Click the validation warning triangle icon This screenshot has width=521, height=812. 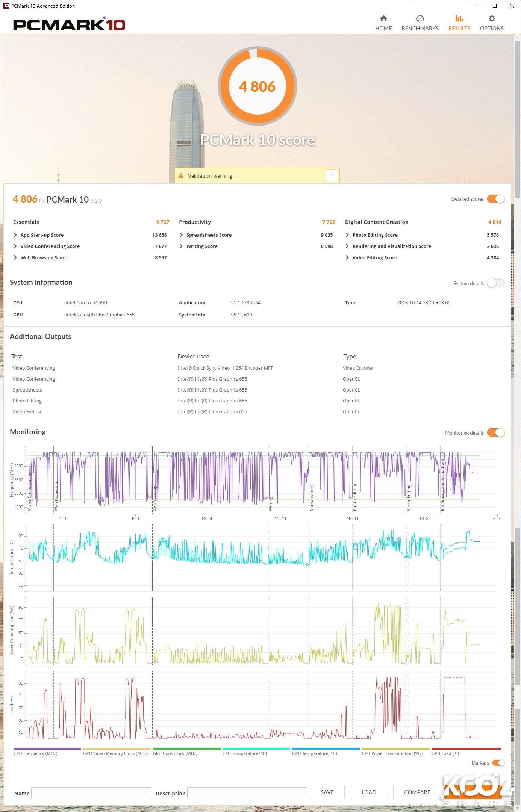[x=181, y=176]
